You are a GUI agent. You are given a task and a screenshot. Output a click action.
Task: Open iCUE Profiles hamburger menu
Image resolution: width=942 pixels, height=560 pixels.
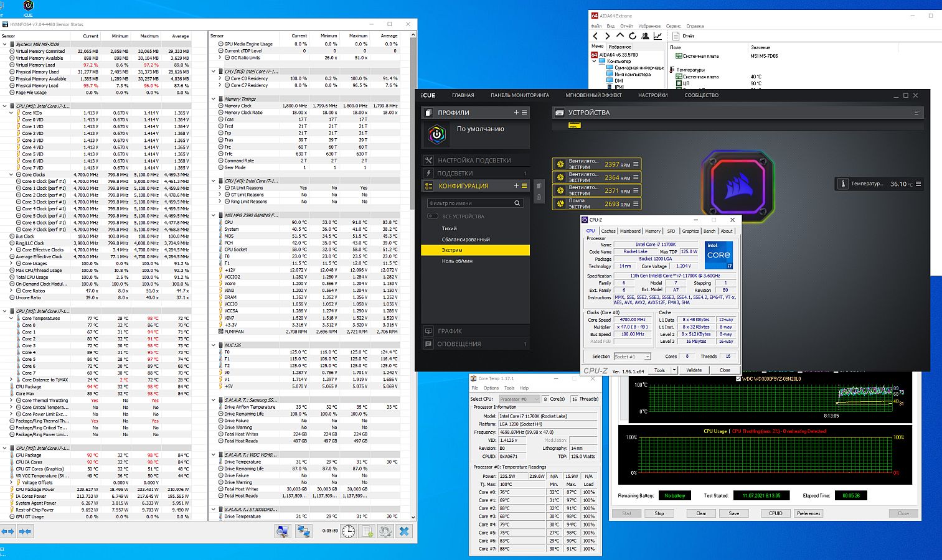point(524,113)
